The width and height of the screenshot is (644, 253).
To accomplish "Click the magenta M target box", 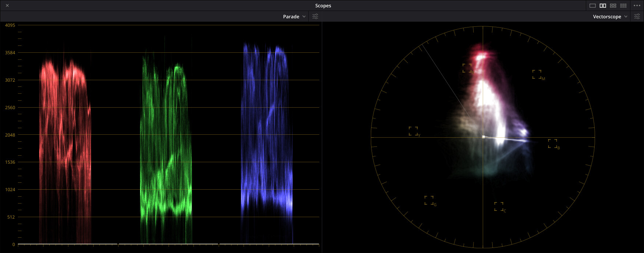I will [536, 74].
